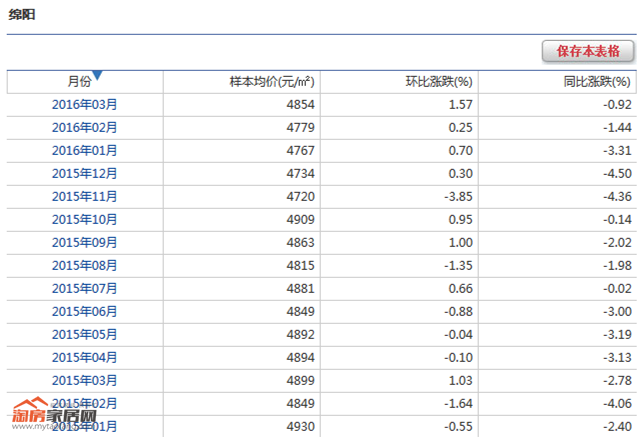The width and height of the screenshot is (643, 437).
Task: Click the 2015年06月 month link
Action: 84,312
